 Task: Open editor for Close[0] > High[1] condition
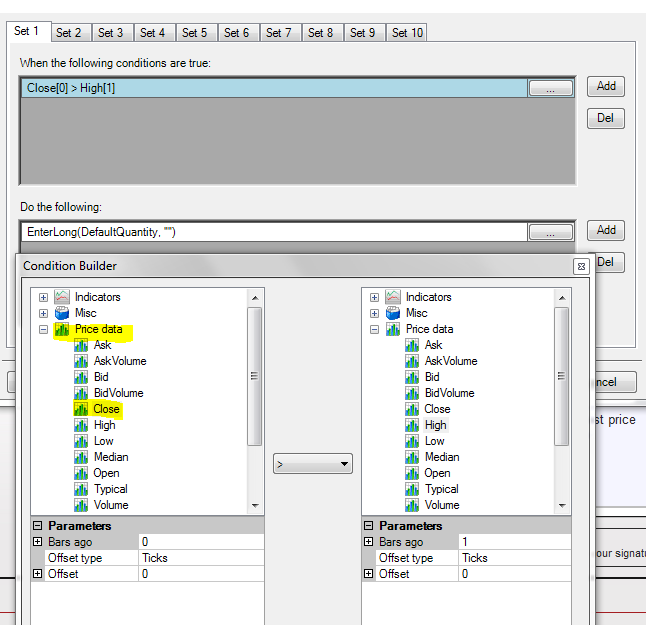pos(550,88)
